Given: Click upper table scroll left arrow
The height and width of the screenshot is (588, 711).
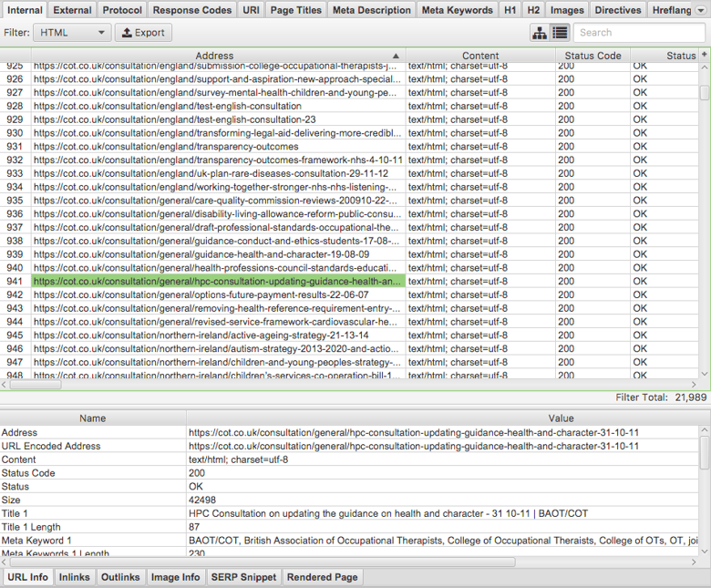Looking at the screenshot, I should coord(4,385).
